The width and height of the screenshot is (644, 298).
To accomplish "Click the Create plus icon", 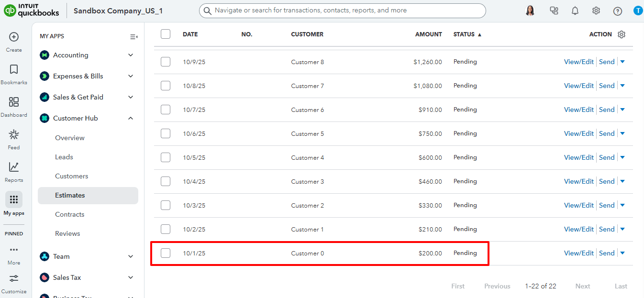I will 14,37.
